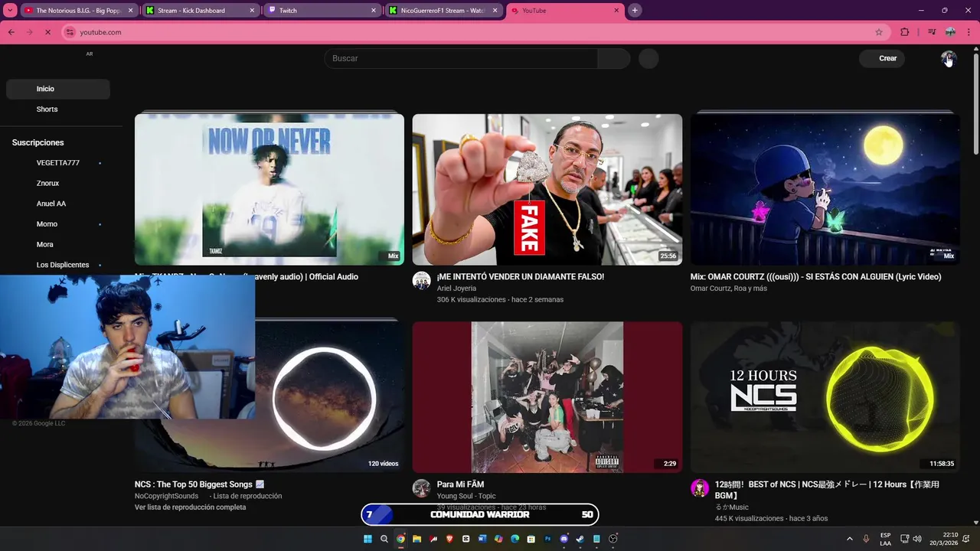Open the media controls icon in Chrome toolbar
This screenshot has width=980, height=551.
[x=932, y=32]
